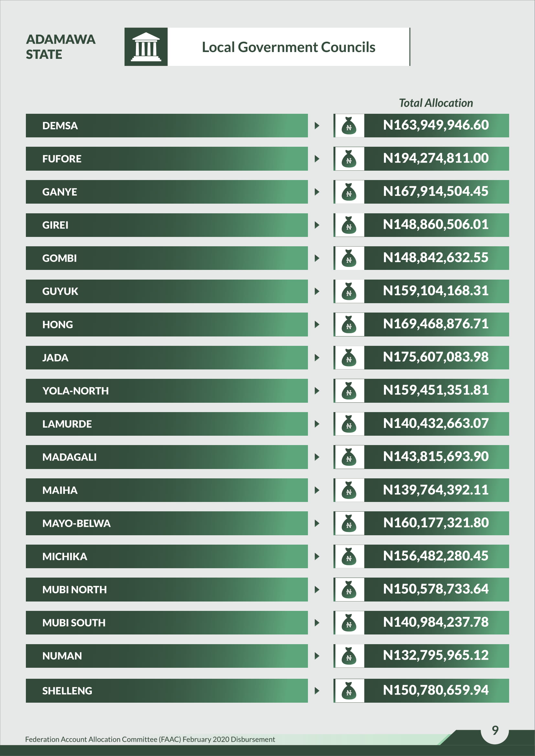Click the money bag icon in FUFORE row
535x756 pixels.
click(349, 159)
